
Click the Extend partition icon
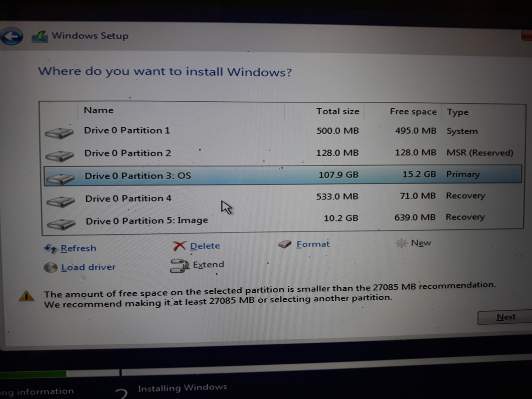179,266
